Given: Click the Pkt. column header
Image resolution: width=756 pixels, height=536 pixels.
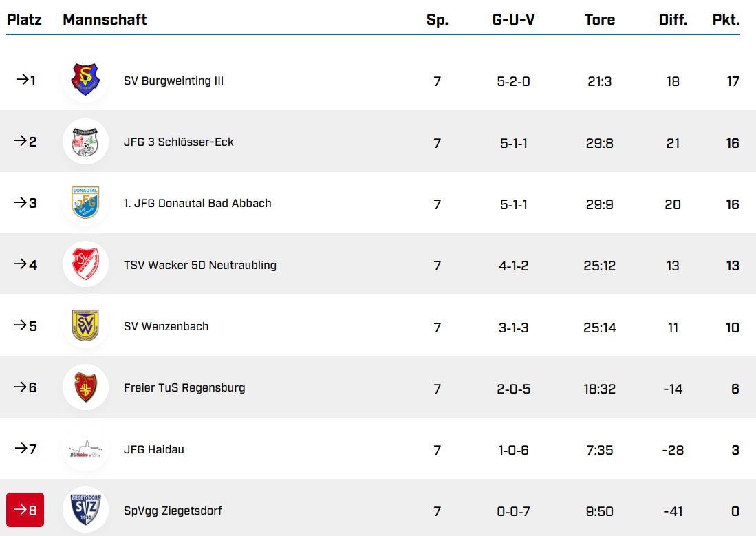Looking at the screenshot, I should pyautogui.click(x=726, y=20).
